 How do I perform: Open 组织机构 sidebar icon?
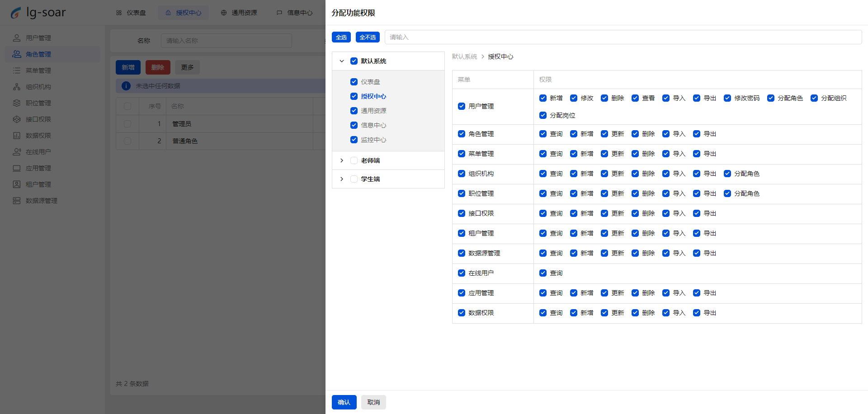point(17,87)
